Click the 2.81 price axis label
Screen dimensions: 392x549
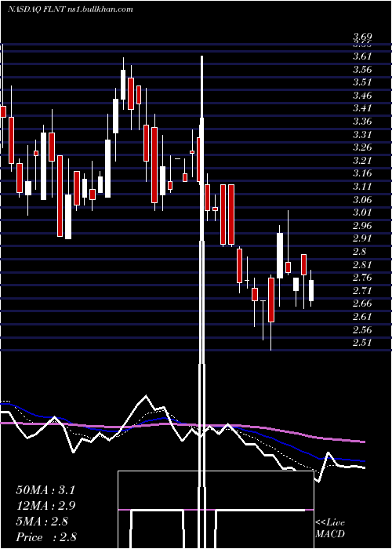click(x=362, y=265)
